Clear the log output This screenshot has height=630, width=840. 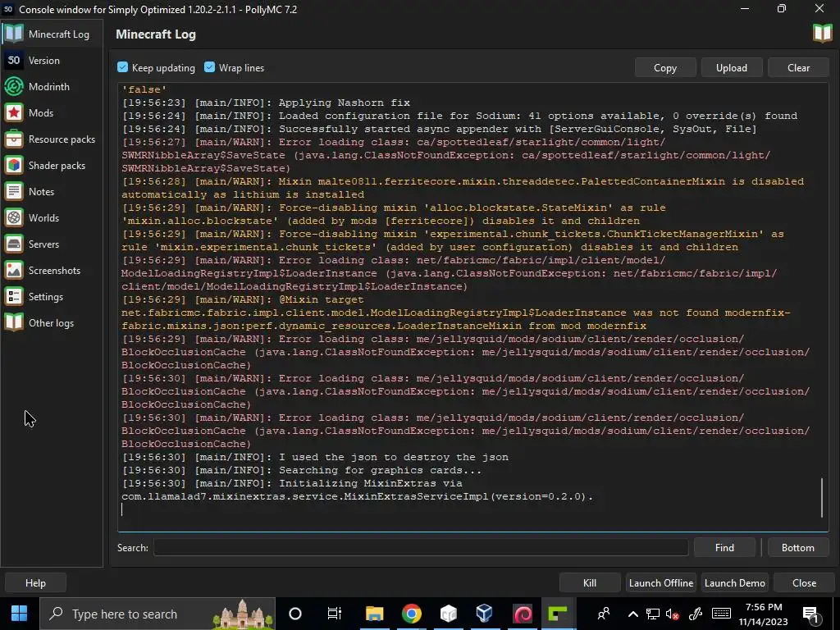click(798, 67)
